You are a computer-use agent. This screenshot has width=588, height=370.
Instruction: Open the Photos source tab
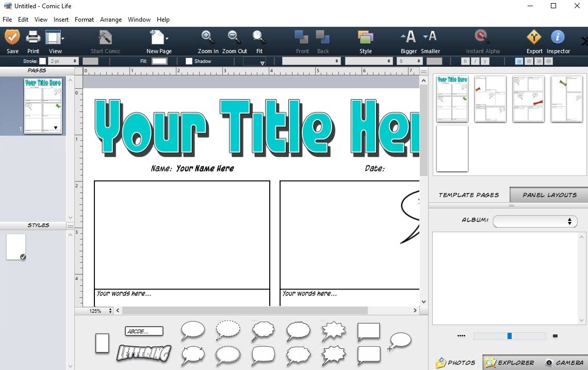pyautogui.click(x=455, y=362)
